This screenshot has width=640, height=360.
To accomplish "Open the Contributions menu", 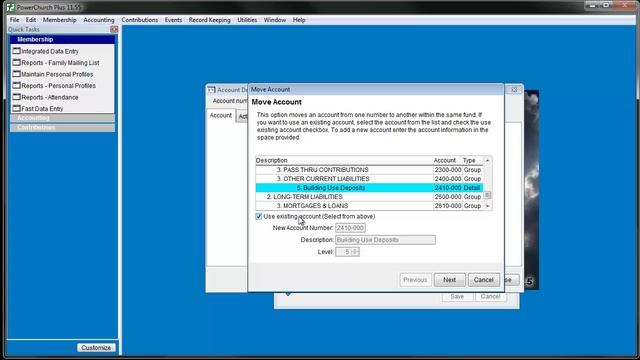I will (140, 20).
